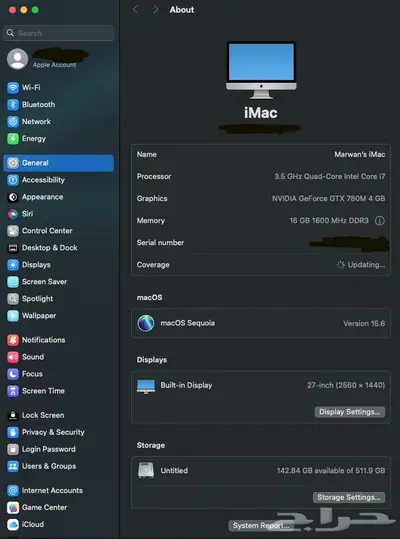
Task: Click 'NVIDIA GeForce GTX 780M 4 GB' text
Action: [329, 198]
